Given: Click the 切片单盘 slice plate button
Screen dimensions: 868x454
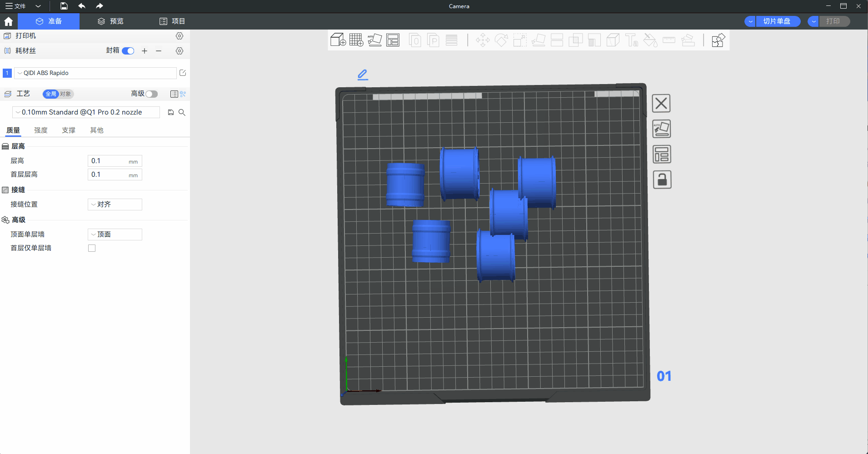Looking at the screenshot, I should [777, 21].
